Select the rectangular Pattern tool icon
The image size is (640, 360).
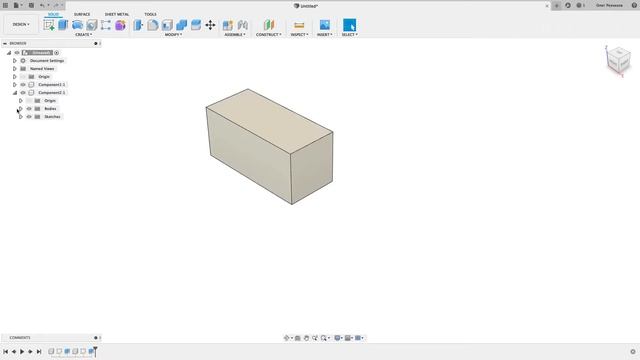pos(106,25)
